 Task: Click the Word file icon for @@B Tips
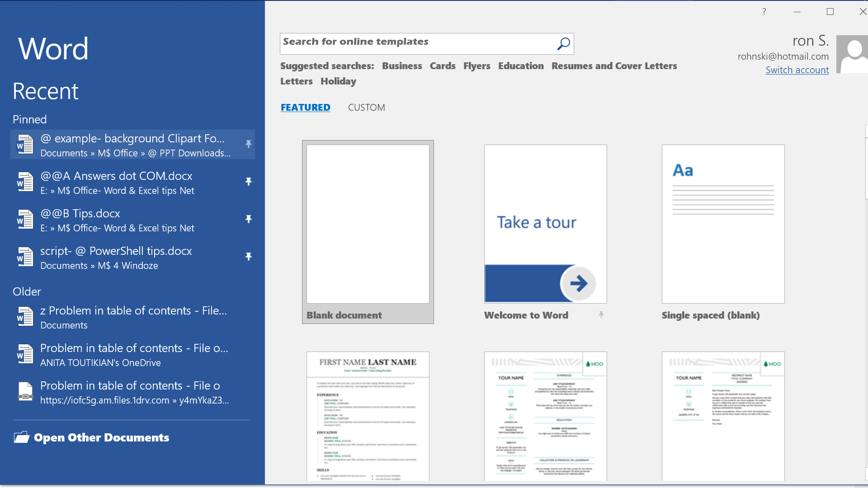(25, 219)
